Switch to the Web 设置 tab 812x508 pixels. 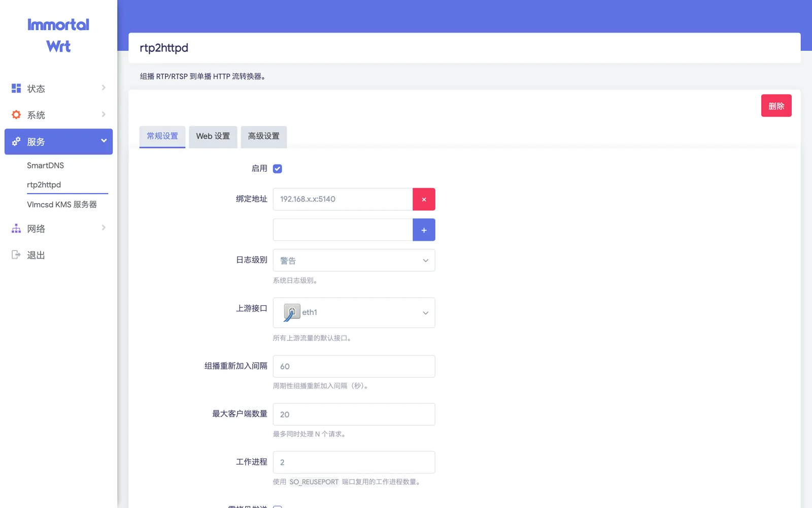point(213,137)
